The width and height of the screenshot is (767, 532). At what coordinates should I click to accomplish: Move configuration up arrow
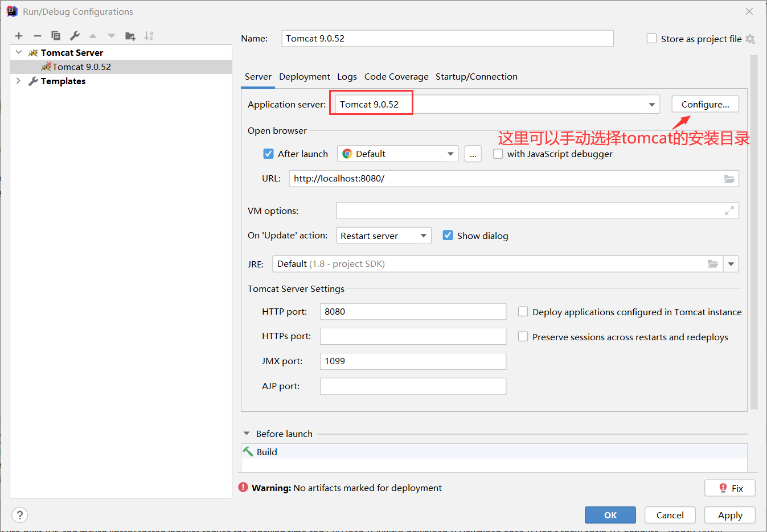[x=93, y=36]
